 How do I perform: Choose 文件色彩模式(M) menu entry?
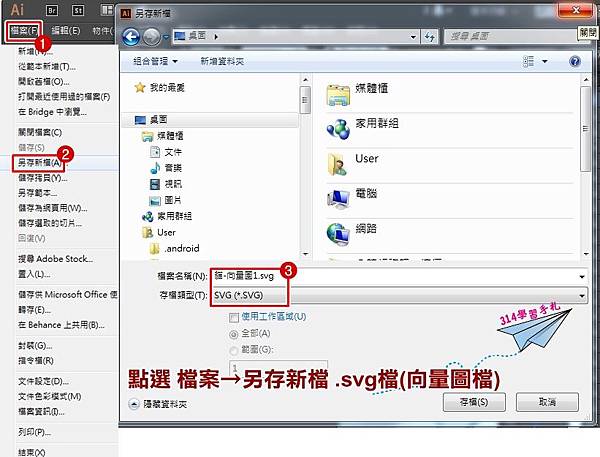(49, 396)
